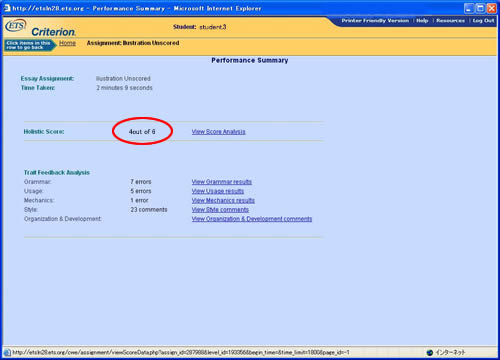The height and width of the screenshot is (360, 500).
Task: Minimize the Internet Explorer window
Action: 469,8
